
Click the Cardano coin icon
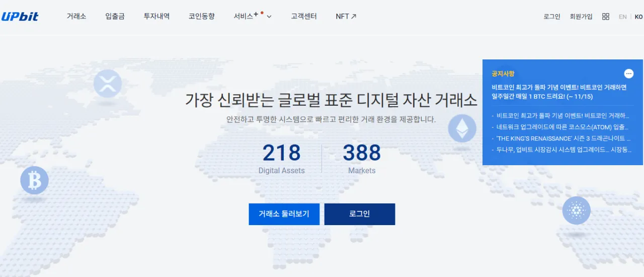576,210
